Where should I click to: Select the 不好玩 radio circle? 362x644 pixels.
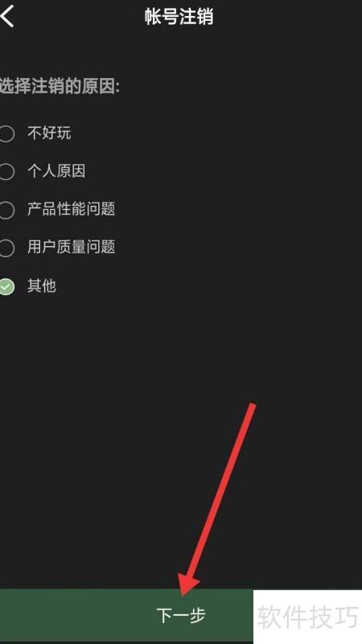6,133
